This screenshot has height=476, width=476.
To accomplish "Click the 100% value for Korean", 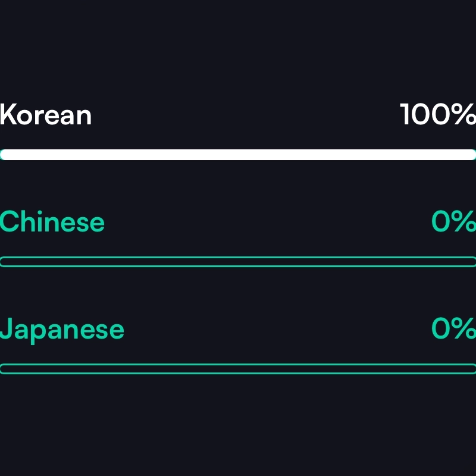I will pyautogui.click(x=438, y=115).
